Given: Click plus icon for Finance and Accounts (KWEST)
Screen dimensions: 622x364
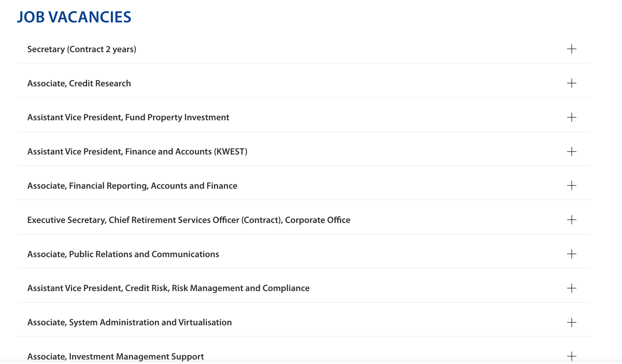Looking at the screenshot, I should pos(571,152).
